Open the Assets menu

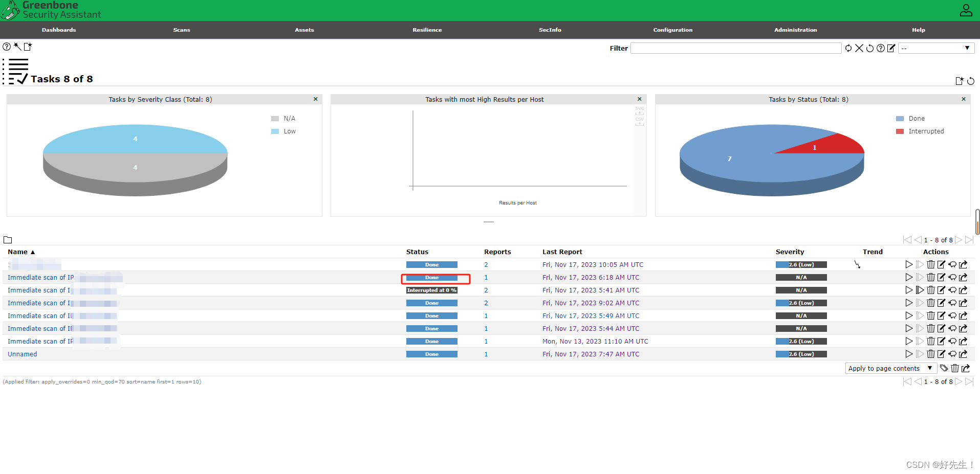304,30
